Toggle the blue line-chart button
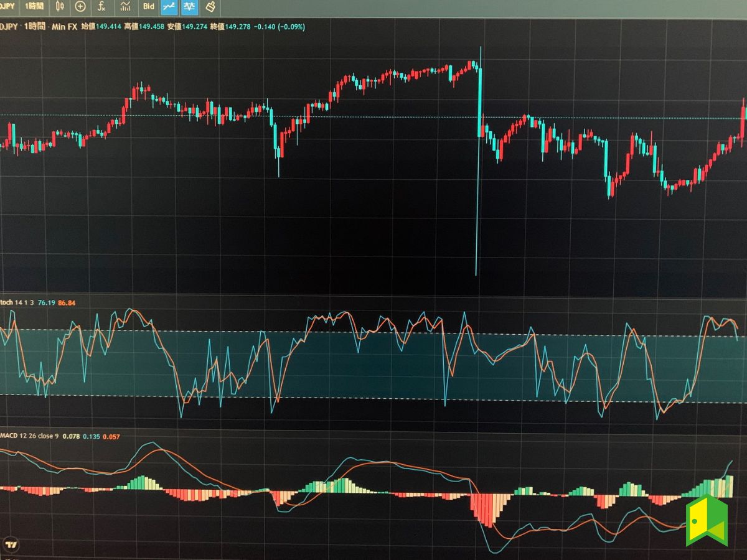The height and width of the screenshot is (560, 747). pyautogui.click(x=169, y=7)
